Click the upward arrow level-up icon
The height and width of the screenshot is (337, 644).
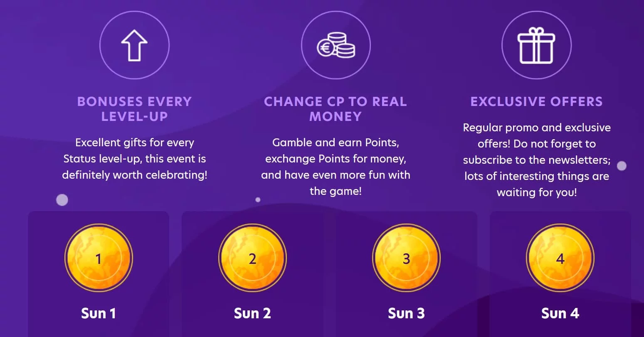tap(134, 45)
